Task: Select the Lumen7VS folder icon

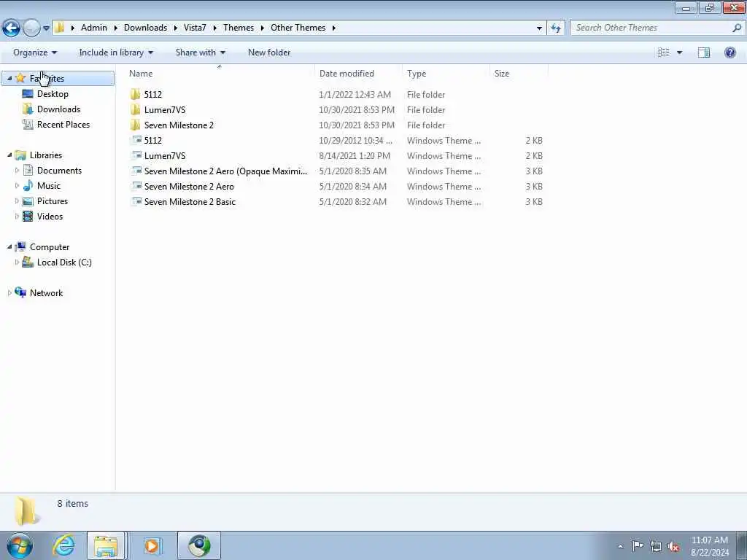Action: tap(135, 109)
